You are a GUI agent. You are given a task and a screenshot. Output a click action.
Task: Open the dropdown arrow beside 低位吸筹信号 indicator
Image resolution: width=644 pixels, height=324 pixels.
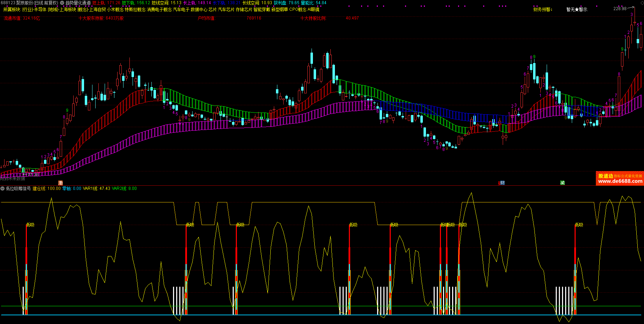pyautogui.click(x=3, y=188)
